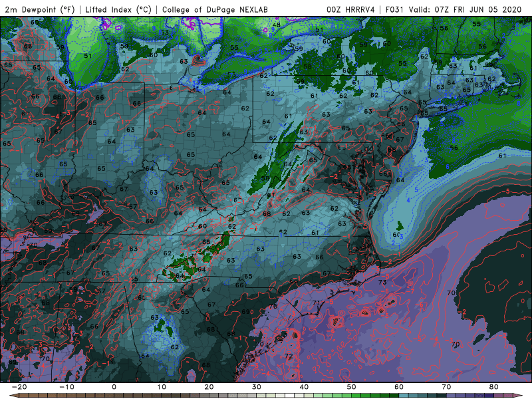Select the "30" label on the color scale
This screenshot has width=532, height=399.
pos(257,387)
